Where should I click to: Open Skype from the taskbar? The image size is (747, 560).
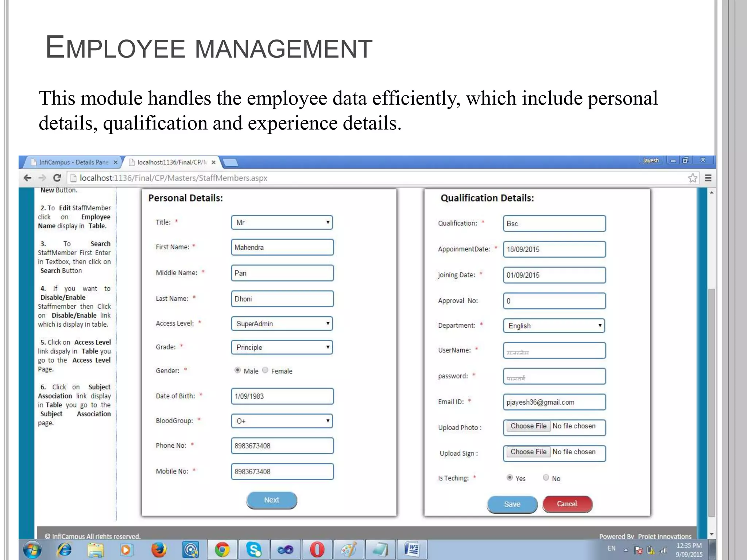[253, 550]
